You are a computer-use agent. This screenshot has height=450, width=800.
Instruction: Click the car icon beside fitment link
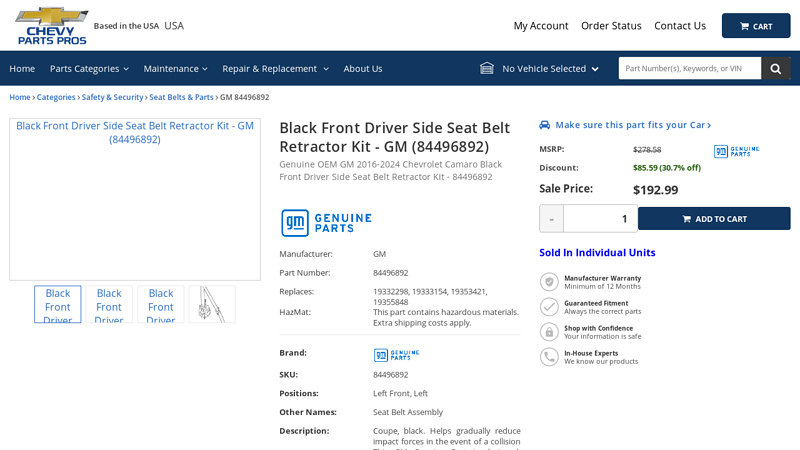click(544, 125)
